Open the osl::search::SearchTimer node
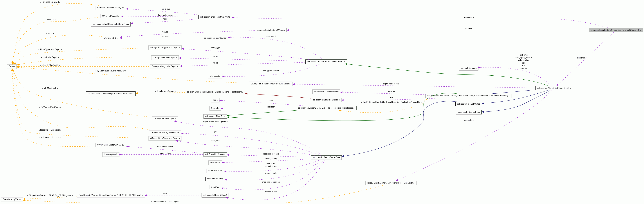644x204 pixels. [469, 112]
